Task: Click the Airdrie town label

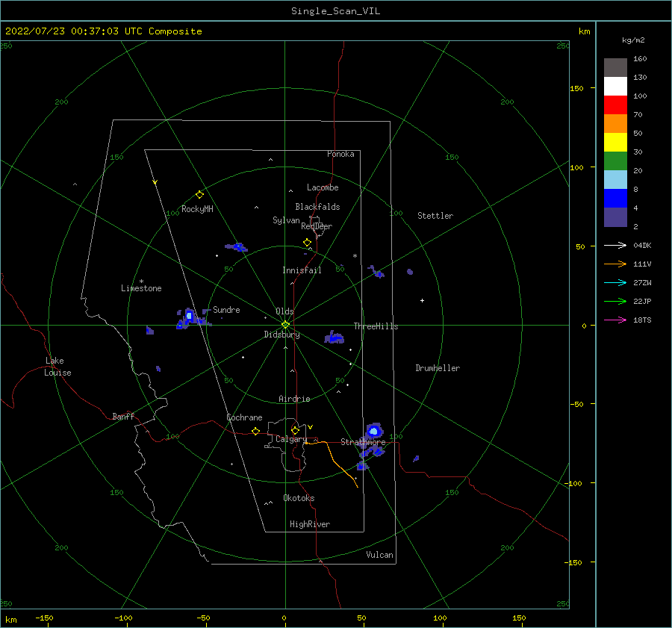Action: (294, 399)
